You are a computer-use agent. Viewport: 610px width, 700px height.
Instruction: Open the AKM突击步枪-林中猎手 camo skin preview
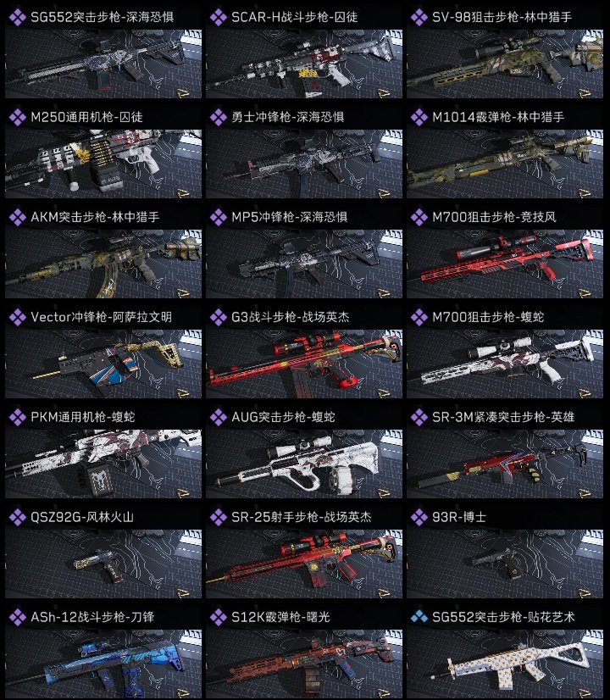103,264
